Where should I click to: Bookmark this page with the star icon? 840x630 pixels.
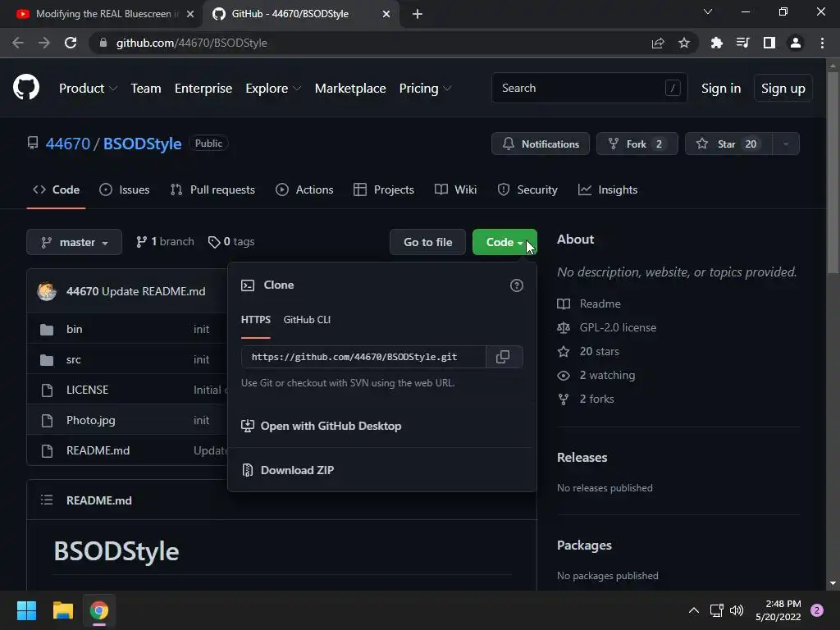(684, 43)
